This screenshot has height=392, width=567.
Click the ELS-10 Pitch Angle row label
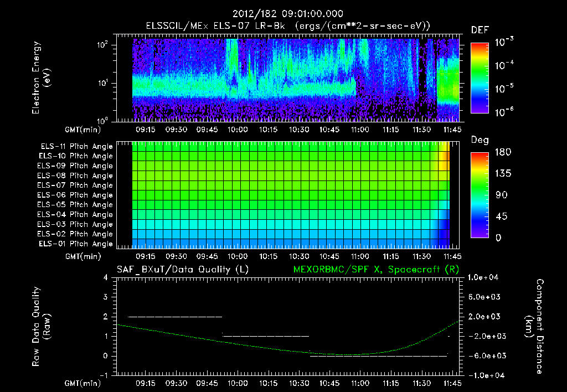(x=76, y=156)
